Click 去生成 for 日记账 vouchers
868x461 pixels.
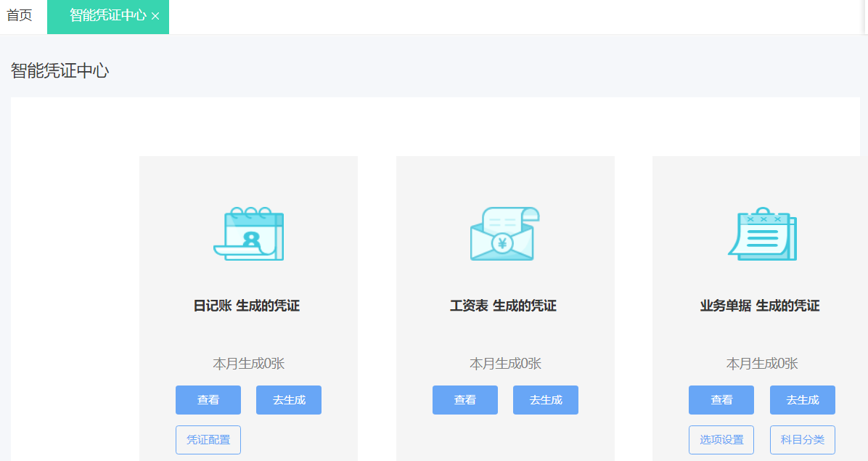(288, 399)
